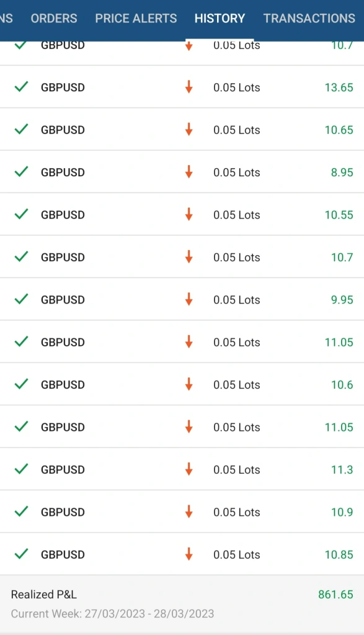Click green checkmark on the 10.85 trade
The width and height of the screenshot is (364, 635).
point(21,554)
